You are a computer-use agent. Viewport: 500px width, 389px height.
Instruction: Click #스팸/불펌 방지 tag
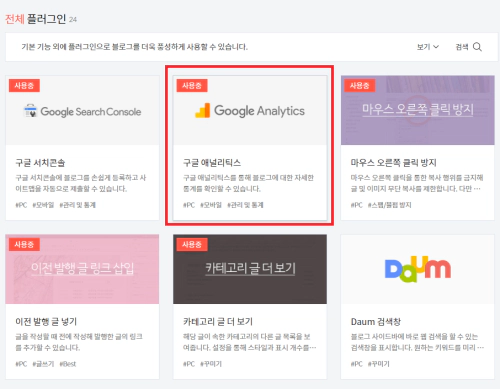(x=389, y=205)
